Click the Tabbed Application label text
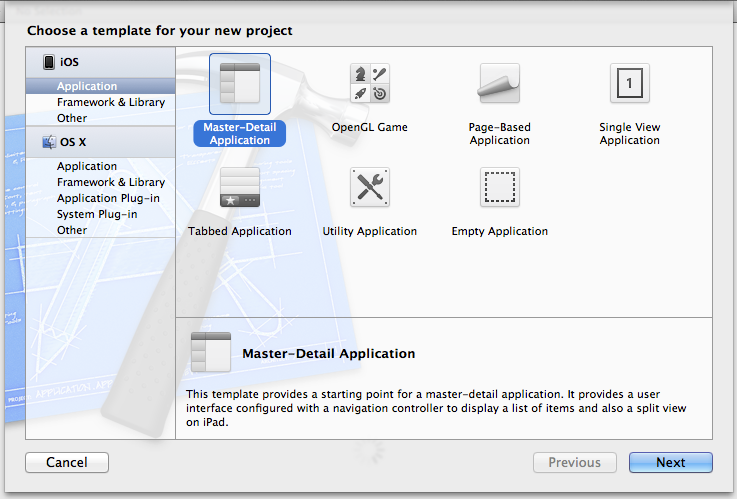Viewport: 737px width, 499px height. click(240, 231)
